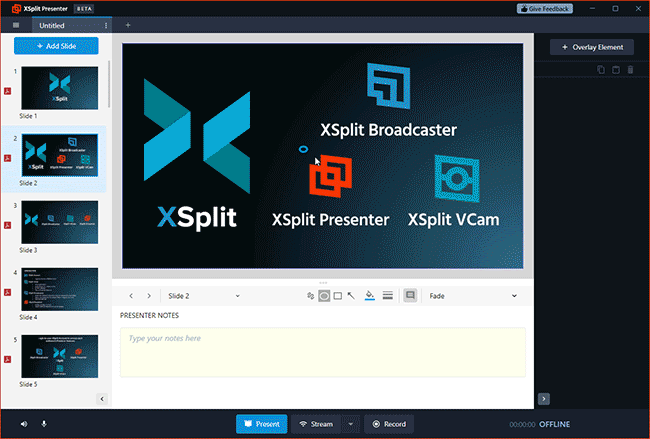Collapse the right overlay panel arrow
The image size is (650, 439).
coord(544,399)
